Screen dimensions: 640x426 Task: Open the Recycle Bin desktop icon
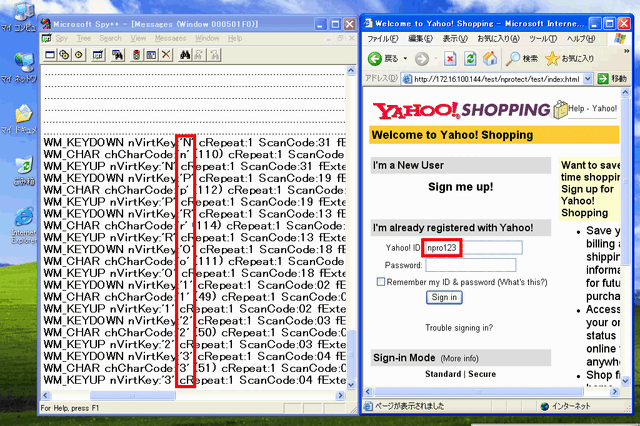coord(24,171)
